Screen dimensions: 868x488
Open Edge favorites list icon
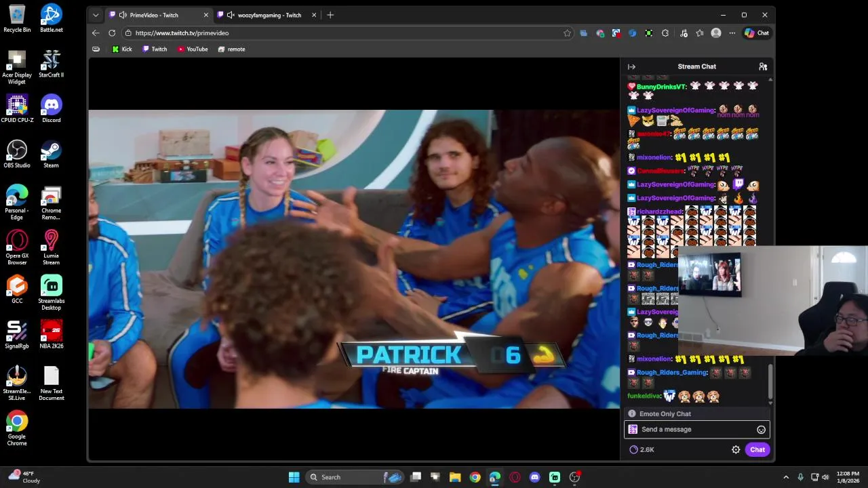click(699, 33)
